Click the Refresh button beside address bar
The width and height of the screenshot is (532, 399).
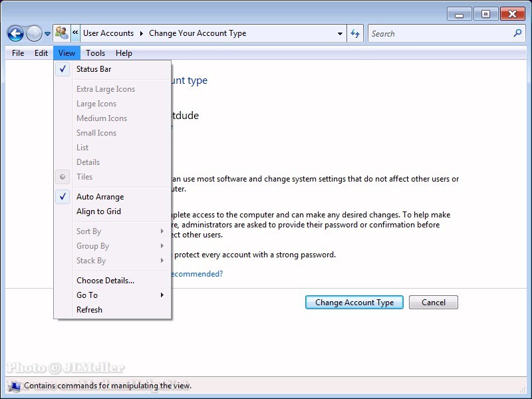pyautogui.click(x=355, y=33)
